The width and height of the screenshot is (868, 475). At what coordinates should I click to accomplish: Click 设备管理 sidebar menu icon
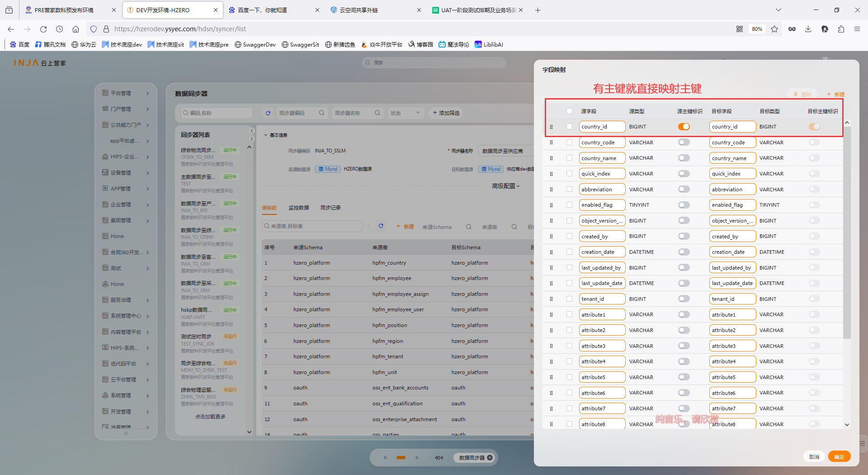[105, 172]
